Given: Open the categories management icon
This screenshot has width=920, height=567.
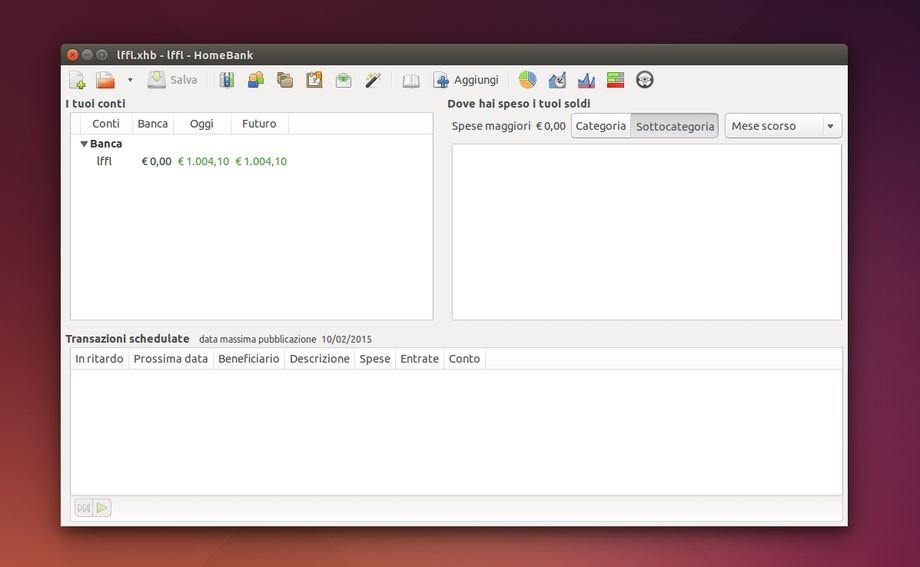Looking at the screenshot, I should click(285, 80).
